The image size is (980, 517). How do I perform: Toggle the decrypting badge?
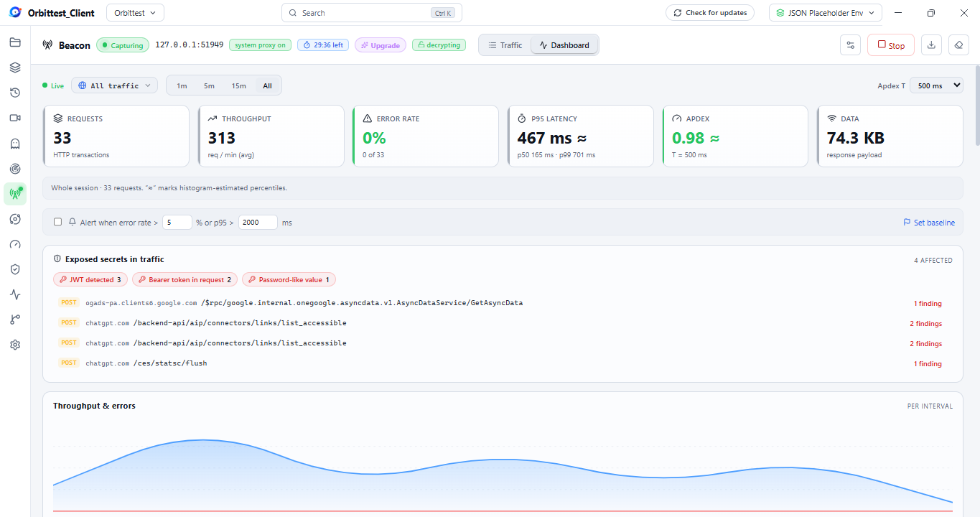point(439,45)
